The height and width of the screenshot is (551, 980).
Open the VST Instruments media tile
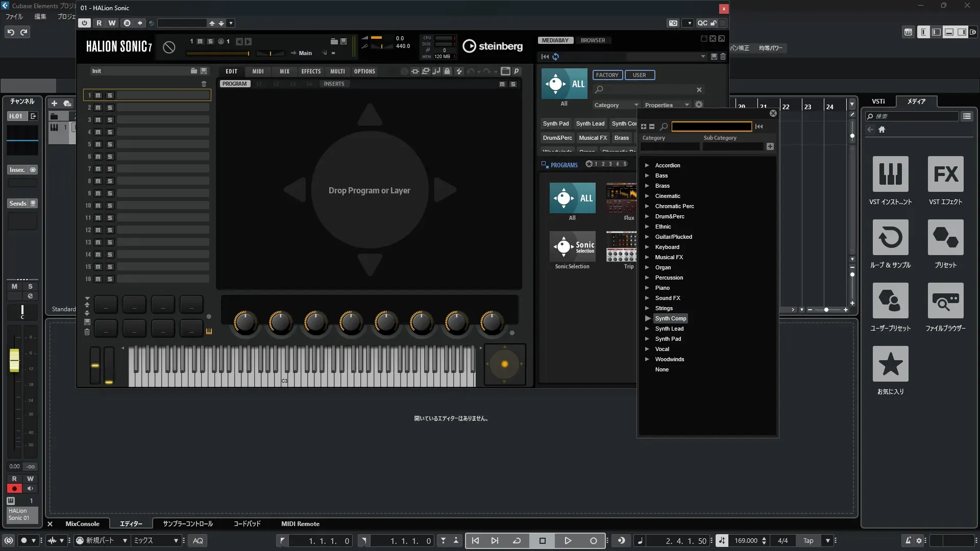pyautogui.click(x=890, y=174)
